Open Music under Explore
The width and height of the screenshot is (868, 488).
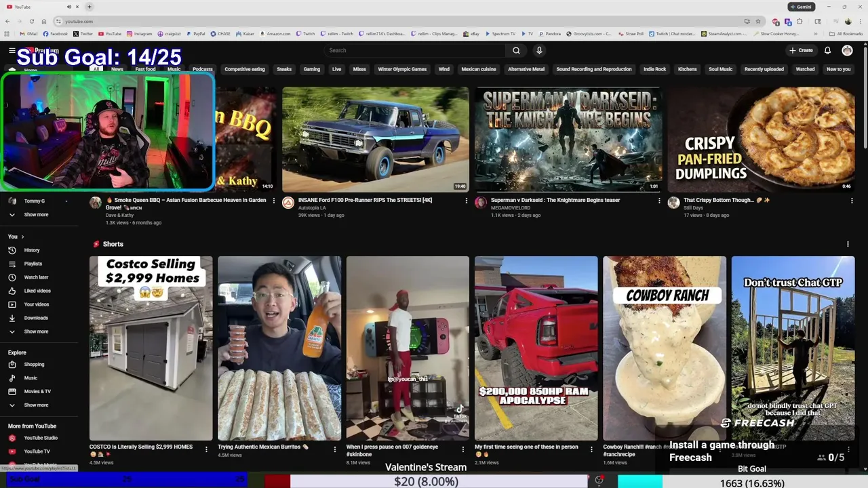[31, 378]
